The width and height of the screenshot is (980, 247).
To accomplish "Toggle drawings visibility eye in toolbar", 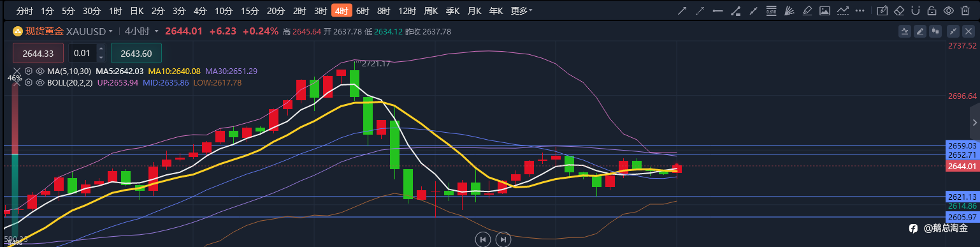I will tap(949, 11).
